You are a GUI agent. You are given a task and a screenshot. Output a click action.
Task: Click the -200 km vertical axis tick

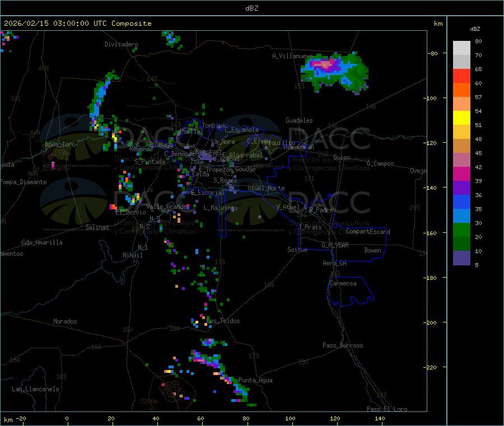431,322
